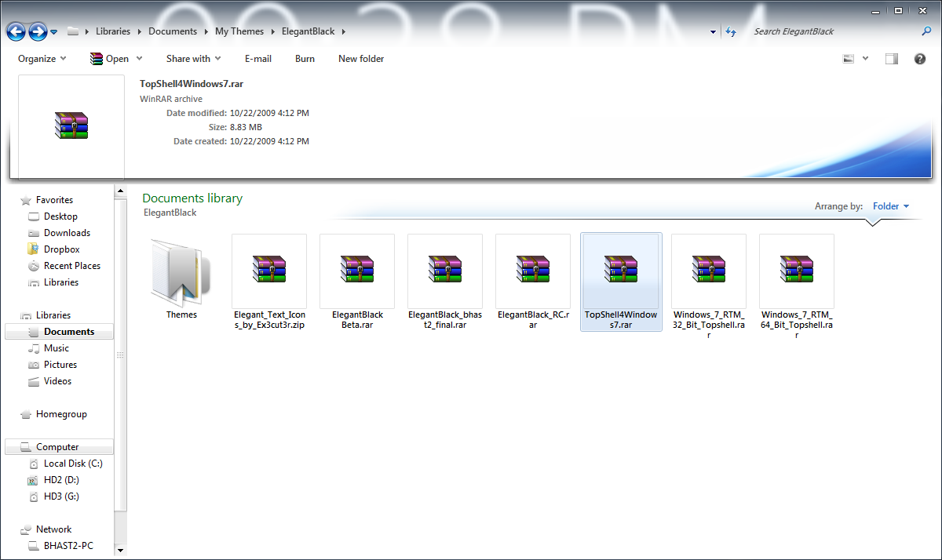Open the Organize menu
Screen dimensions: 942x560
tap(42, 59)
